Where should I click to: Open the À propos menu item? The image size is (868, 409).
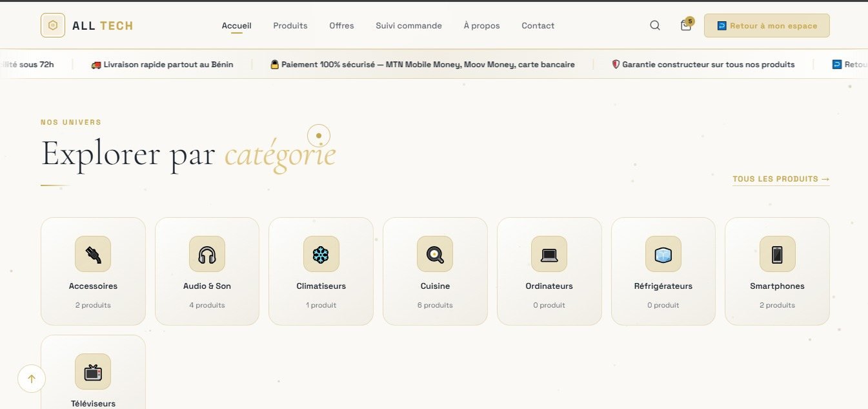tap(481, 26)
